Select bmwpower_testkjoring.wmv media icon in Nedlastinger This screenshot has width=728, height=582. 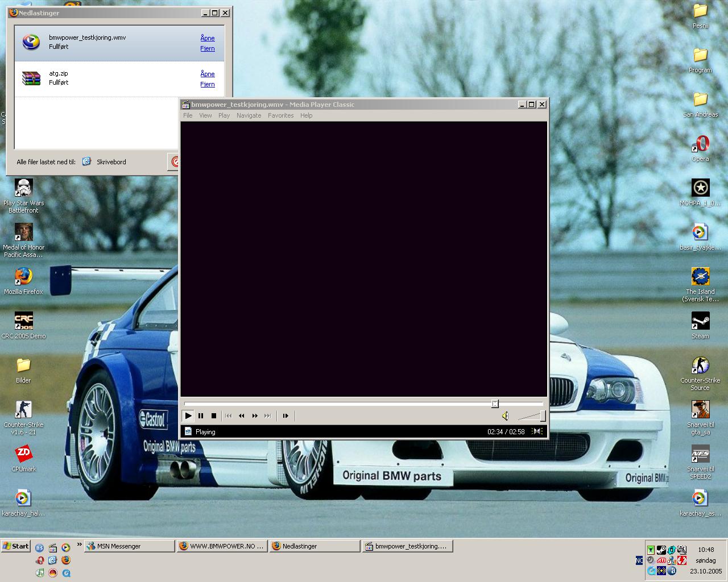click(x=31, y=42)
